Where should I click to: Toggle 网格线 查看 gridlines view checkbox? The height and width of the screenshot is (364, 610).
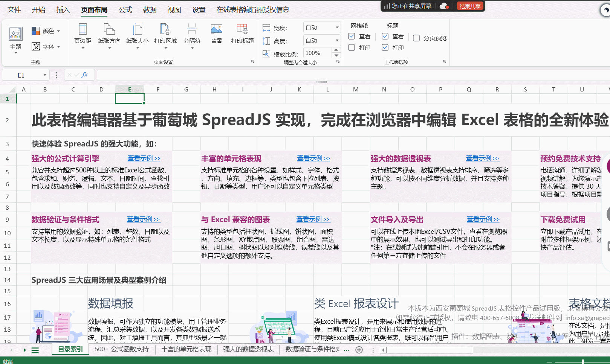click(352, 36)
